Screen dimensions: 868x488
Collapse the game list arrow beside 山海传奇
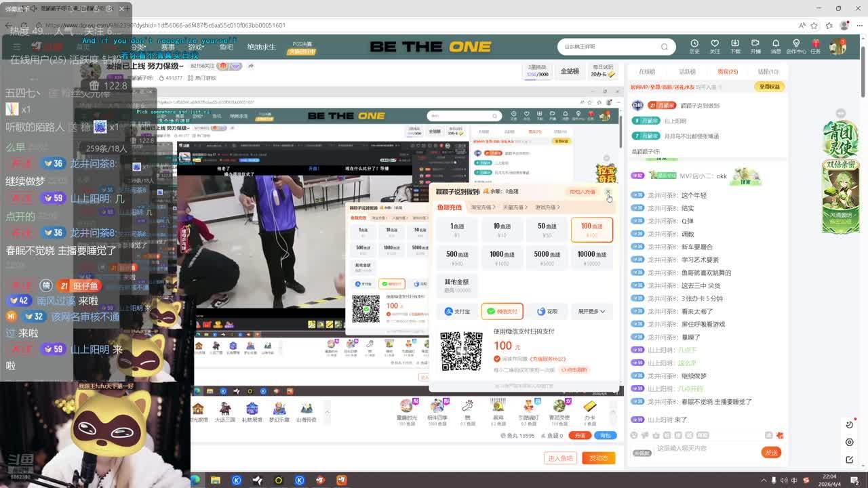tap(327, 411)
